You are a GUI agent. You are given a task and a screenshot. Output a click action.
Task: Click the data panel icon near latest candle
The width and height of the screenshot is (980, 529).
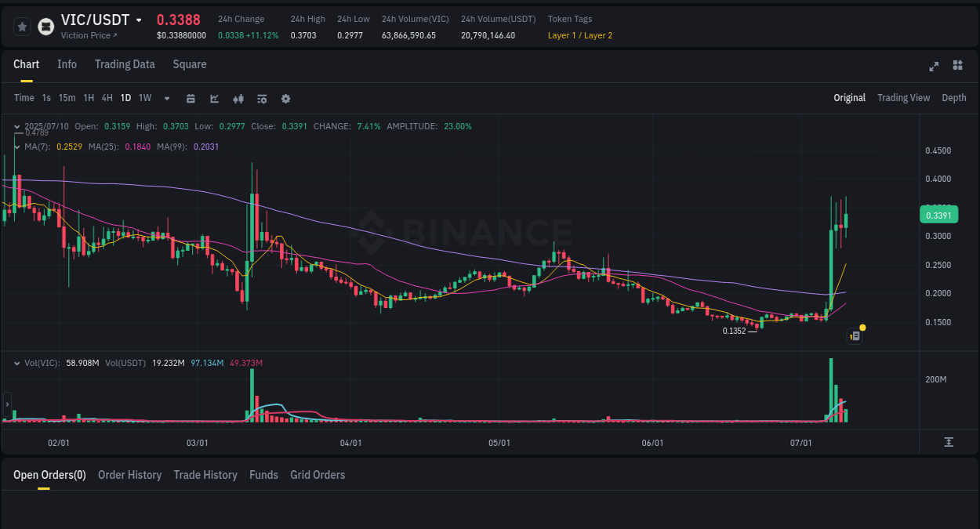[x=855, y=335]
